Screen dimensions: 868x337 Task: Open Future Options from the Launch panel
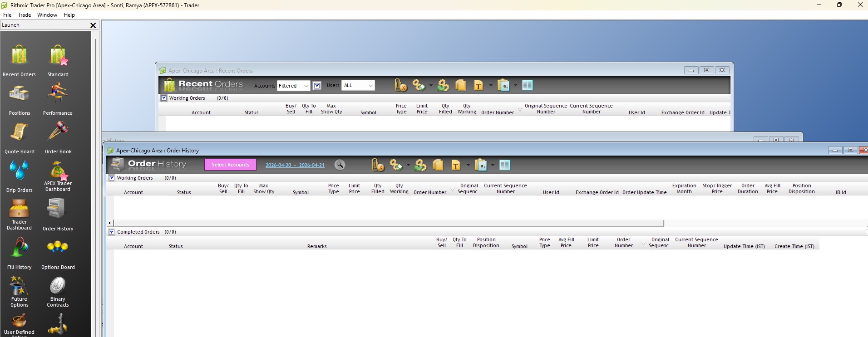pyautogui.click(x=19, y=286)
